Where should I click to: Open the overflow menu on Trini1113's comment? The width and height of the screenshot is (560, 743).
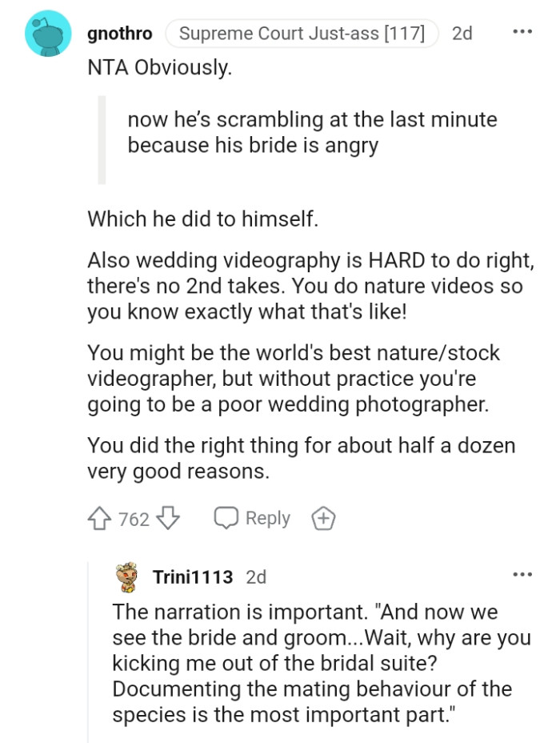click(522, 576)
